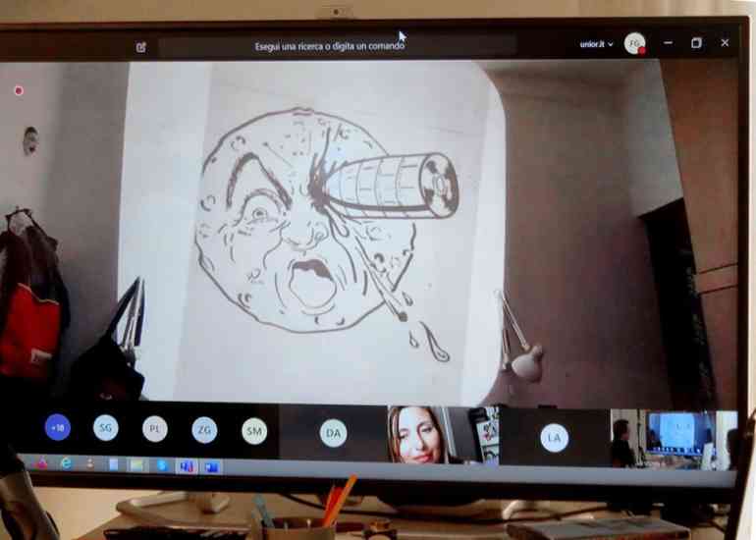Viewport: 756px width, 540px height.
Task: Click the search bar 'Esegui una ricerca o digita un comando'
Action: tap(338, 46)
